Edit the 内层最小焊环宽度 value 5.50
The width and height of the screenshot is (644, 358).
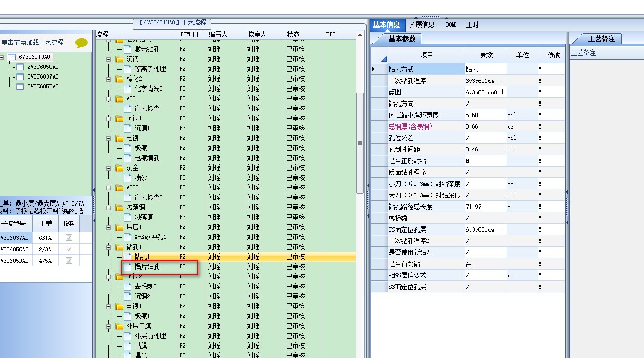tap(486, 115)
